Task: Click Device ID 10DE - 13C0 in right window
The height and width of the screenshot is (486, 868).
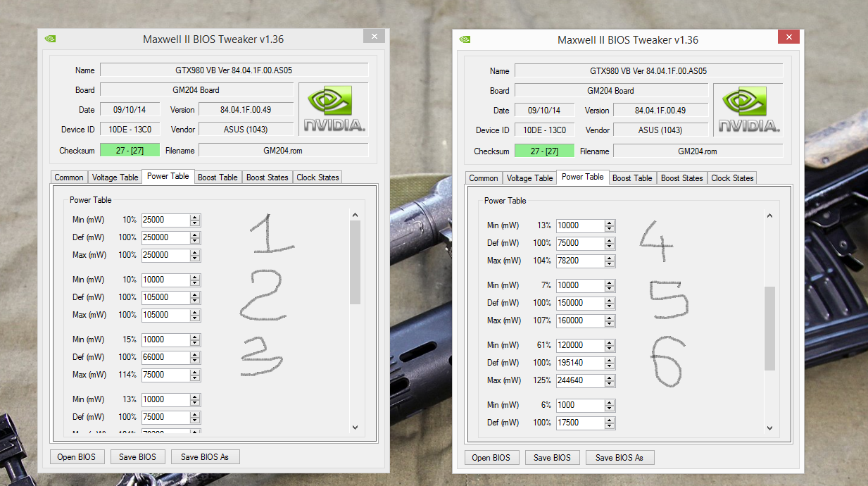Action: click(x=545, y=130)
